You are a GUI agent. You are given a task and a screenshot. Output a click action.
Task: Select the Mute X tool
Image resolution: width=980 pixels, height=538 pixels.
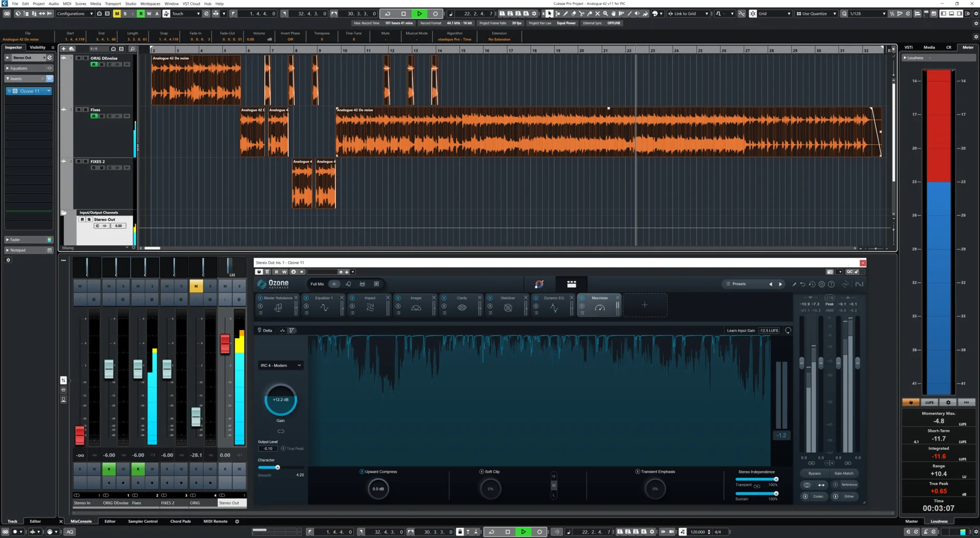[597, 14]
